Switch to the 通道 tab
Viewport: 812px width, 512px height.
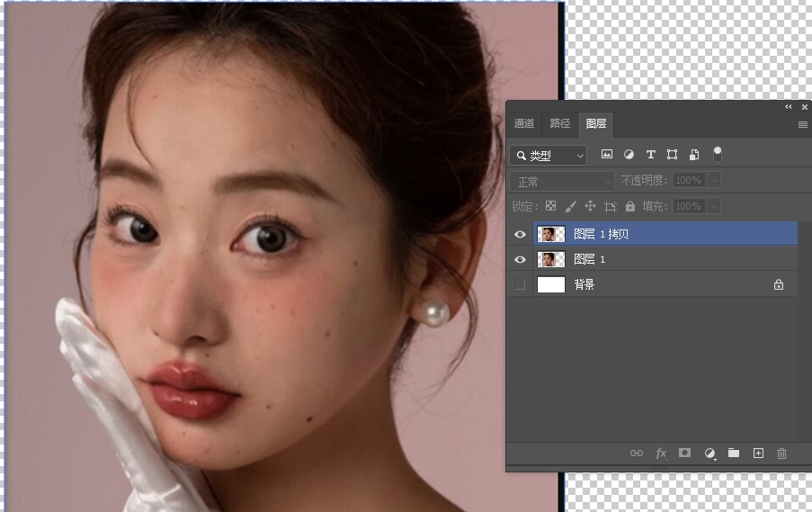click(x=523, y=123)
